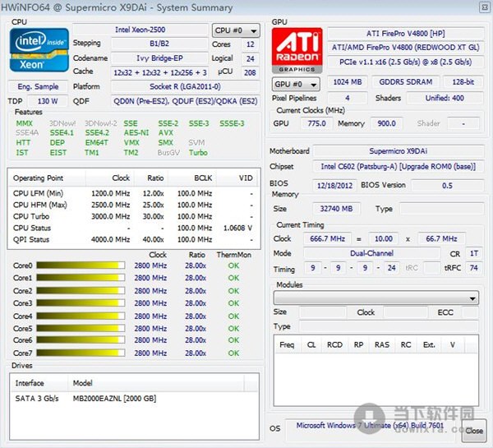The height and width of the screenshot is (448, 493).
Task: Click the memory clock 666.7 MHz
Action: pyautogui.click(x=327, y=238)
